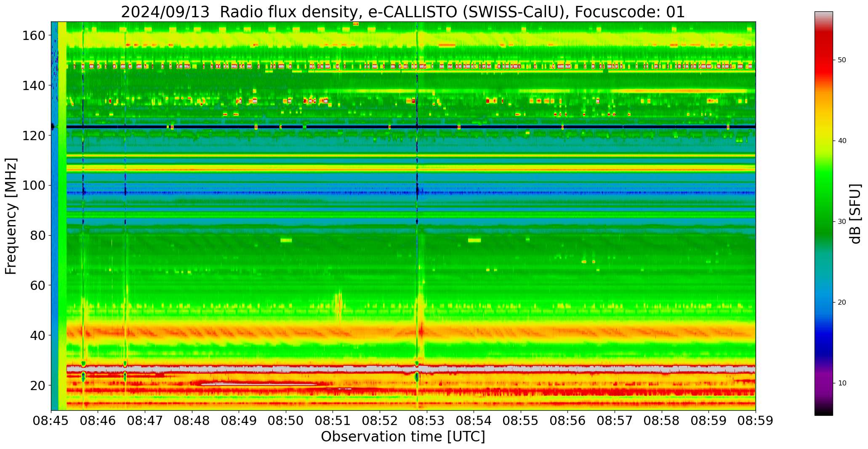868x449 pixels.
Task: Click the colorbar tick label 10
Action: click(842, 383)
